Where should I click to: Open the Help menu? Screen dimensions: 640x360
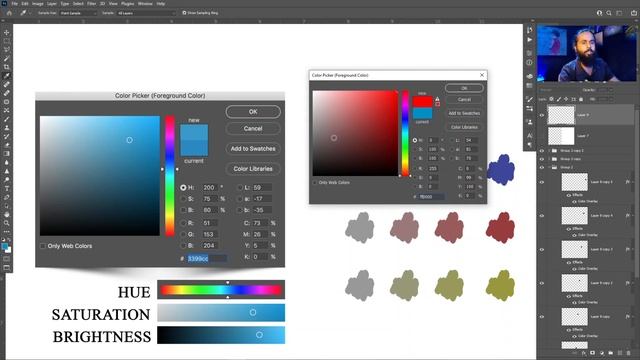coord(161,4)
